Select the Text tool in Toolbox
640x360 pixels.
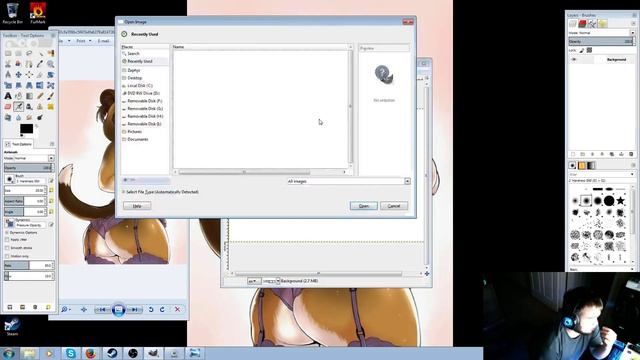pyautogui.click(x=8, y=96)
